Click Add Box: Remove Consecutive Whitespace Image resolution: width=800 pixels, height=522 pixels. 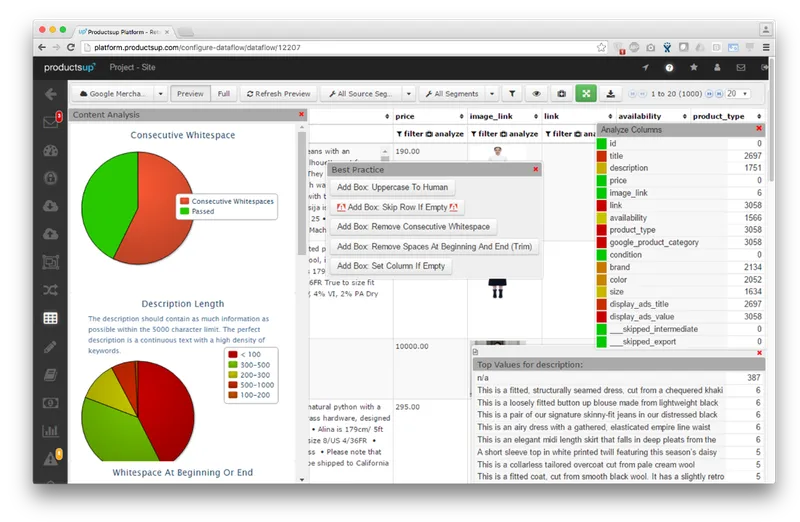[x=413, y=227]
